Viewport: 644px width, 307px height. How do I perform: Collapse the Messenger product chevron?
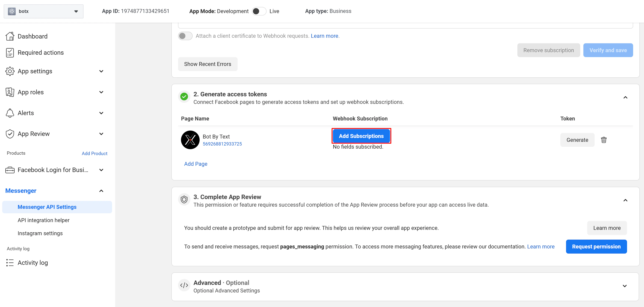[101, 191]
